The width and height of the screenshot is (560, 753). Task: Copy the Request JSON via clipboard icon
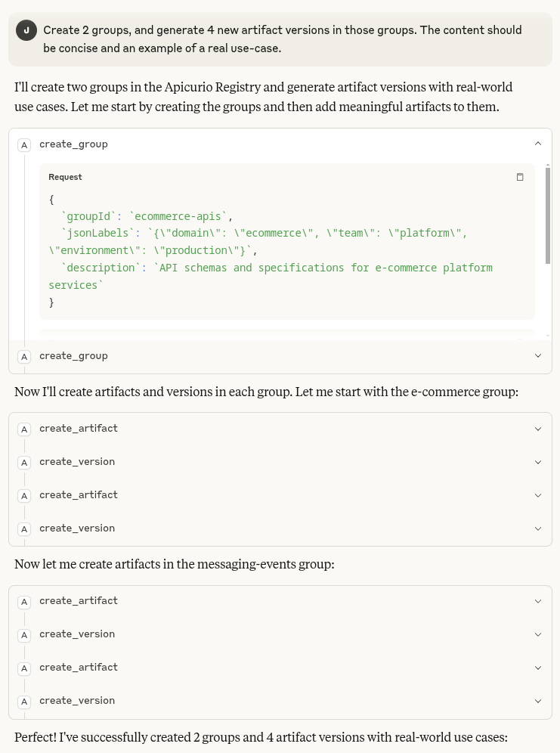(x=520, y=177)
